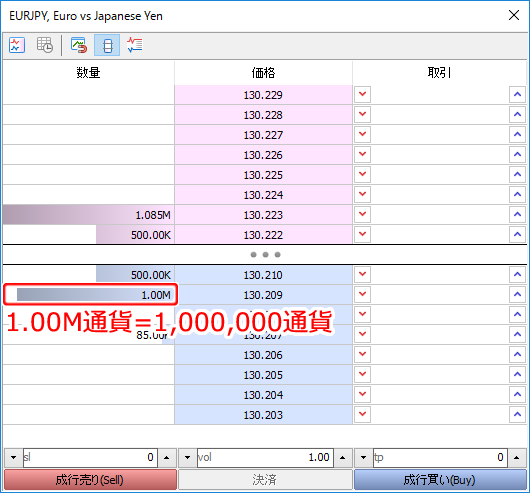Image resolution: width=530 pixels, height=493 pixels.
Task: Click red down arrow at 130.222
Action: (363, 234)
